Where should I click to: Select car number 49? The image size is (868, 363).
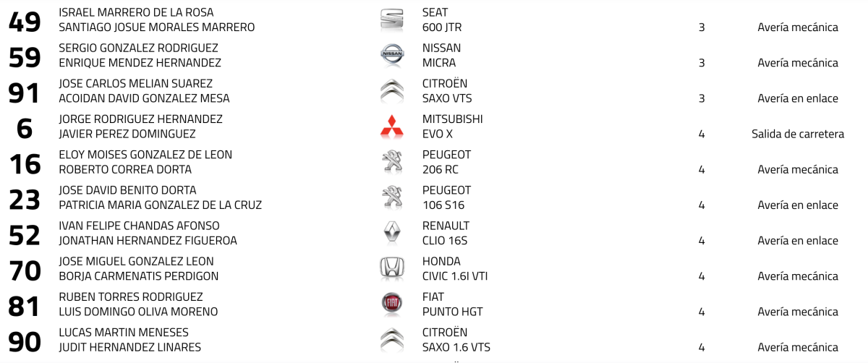pyautogui.click(x=25, y=21)
